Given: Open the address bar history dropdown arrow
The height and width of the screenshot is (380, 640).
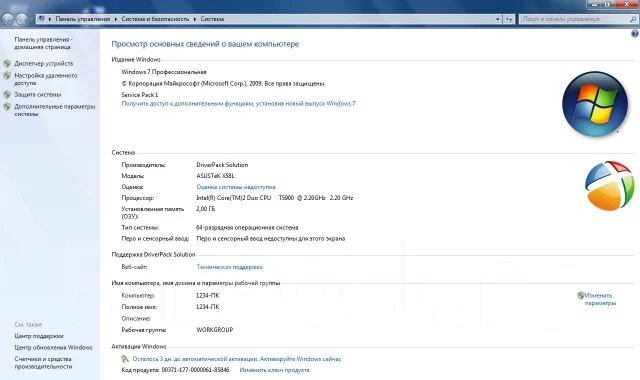Looking at the screenshot, I should (497, 19).
